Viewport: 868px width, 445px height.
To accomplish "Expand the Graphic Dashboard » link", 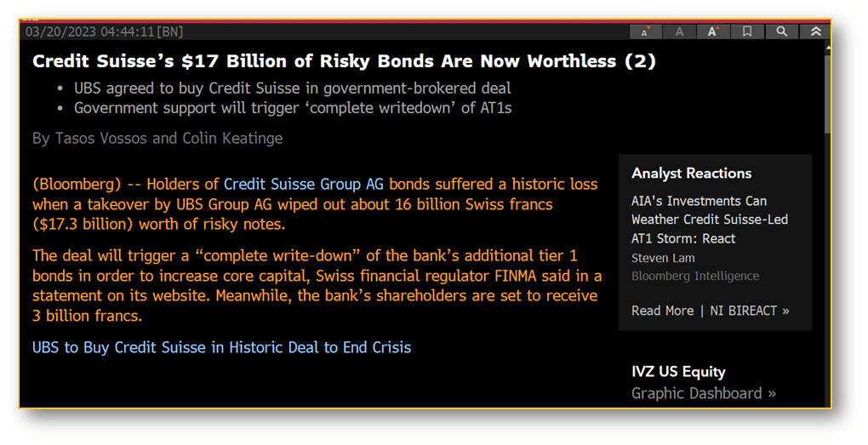I will click(x=704, y=394).
